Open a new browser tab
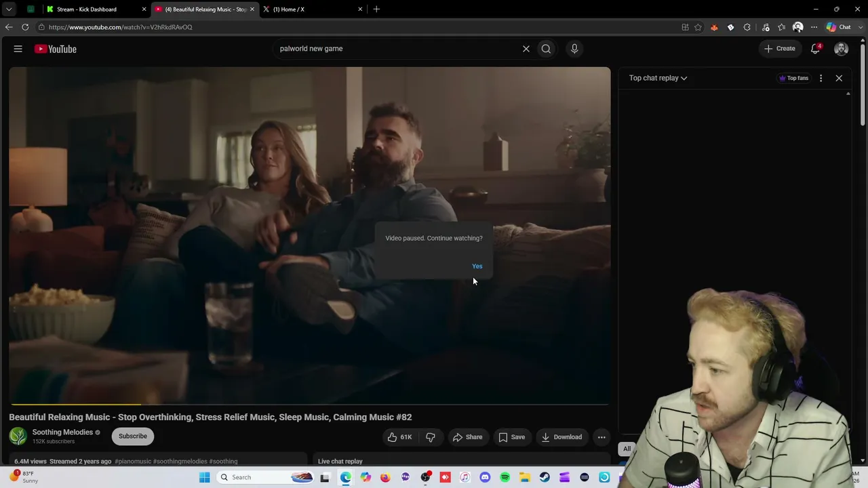 [x=376, y=9]
